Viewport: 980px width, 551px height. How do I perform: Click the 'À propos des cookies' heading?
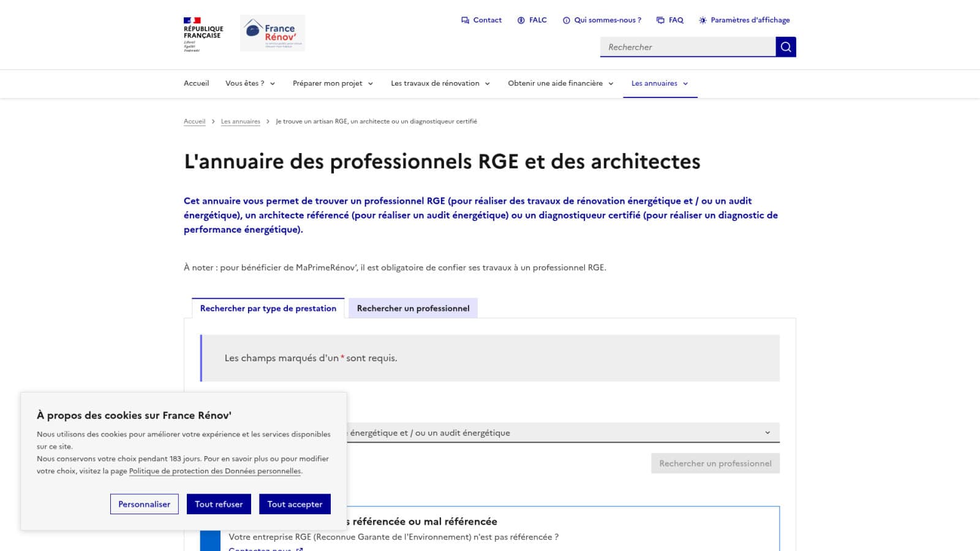tap(134, 415)
